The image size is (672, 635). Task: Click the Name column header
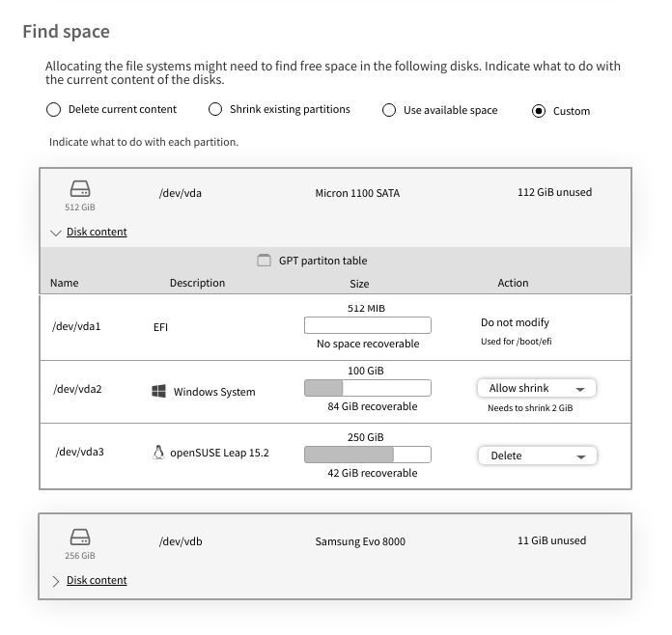(65, 283)
